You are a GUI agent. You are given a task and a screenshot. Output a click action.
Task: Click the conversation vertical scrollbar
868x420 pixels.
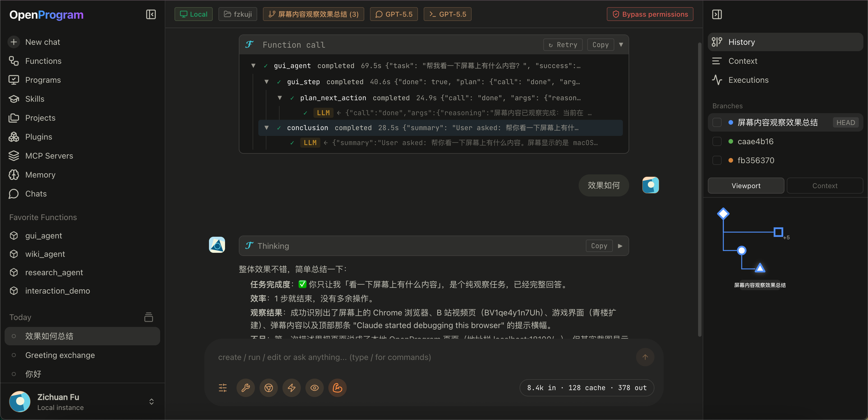coord(700,189)
